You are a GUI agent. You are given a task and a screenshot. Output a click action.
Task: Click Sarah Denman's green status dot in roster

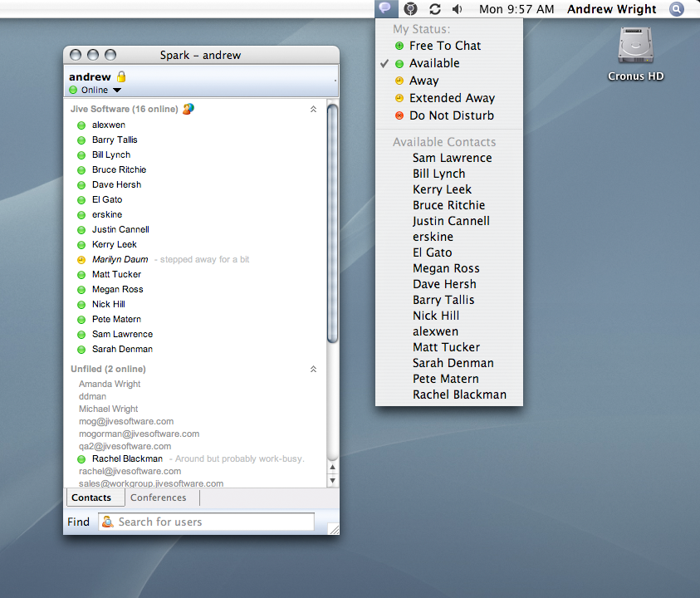point(81,350)
